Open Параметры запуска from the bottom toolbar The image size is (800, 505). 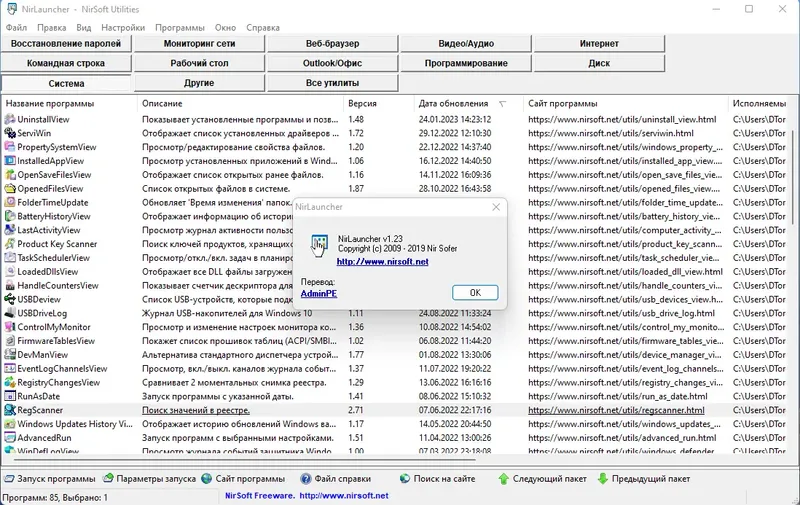(x=149, y=479)
